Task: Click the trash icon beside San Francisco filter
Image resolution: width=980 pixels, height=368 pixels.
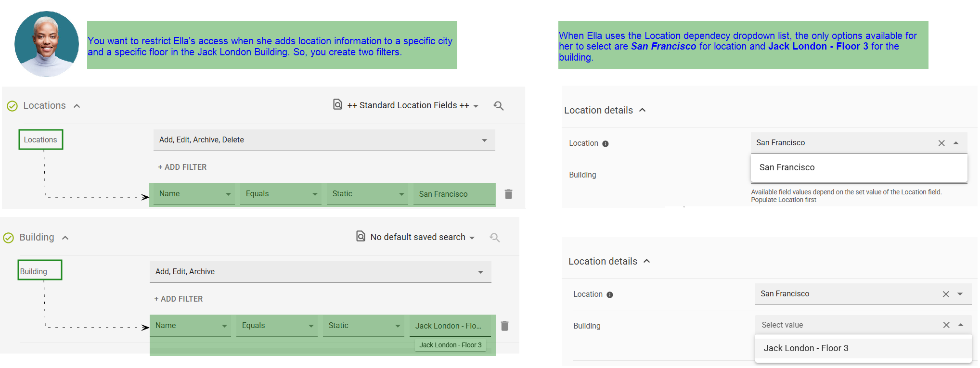Action: pyautogui.click(x=508, y=194)
